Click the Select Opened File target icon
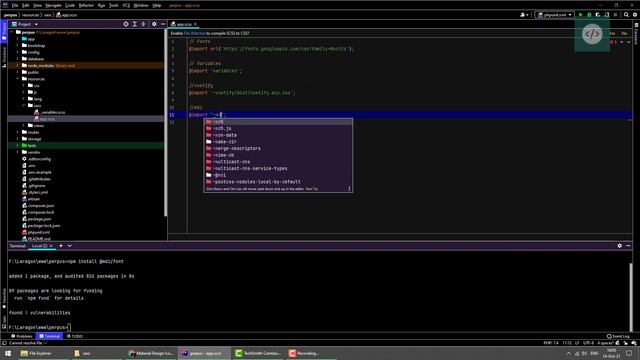The width and height of the screenshot is (640, 360). [x=126, y=24]
